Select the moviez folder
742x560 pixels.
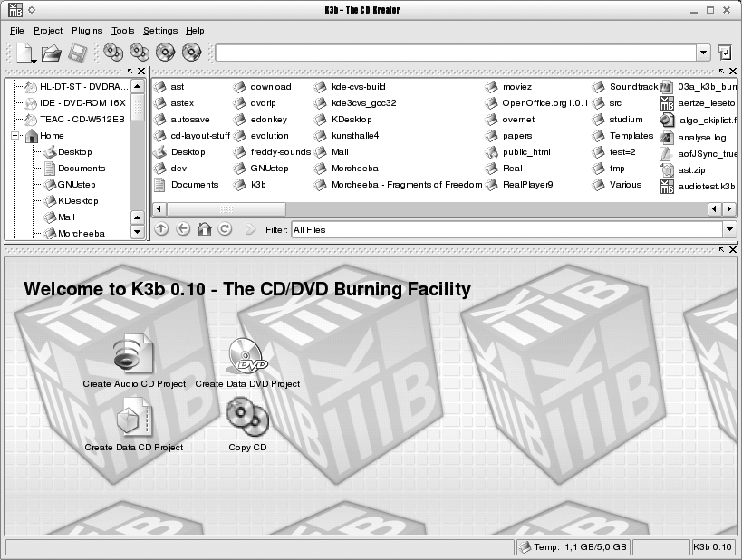pyautogui.click(x=508, y=87)
